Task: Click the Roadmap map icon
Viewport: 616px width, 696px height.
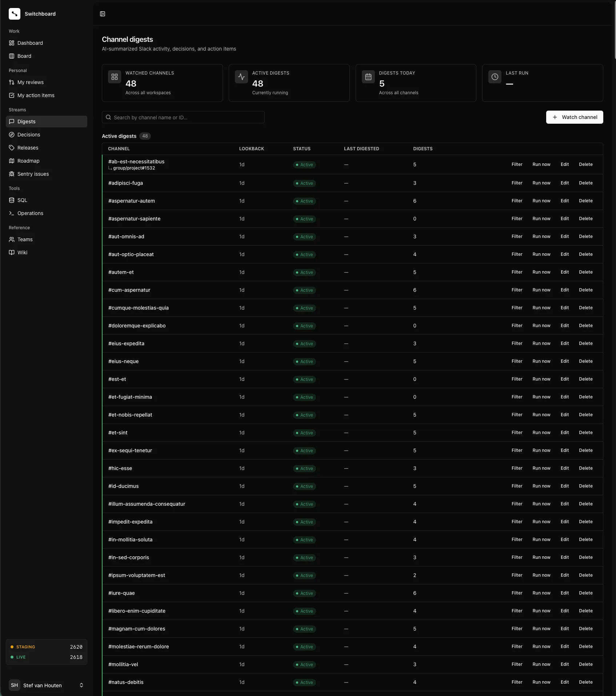Action: pos(12,161)
